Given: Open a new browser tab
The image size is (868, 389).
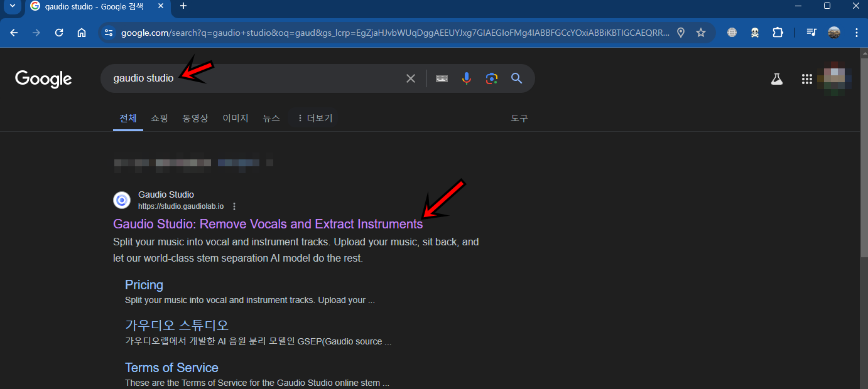Looking at the screenshot, I should click(183, 6).
